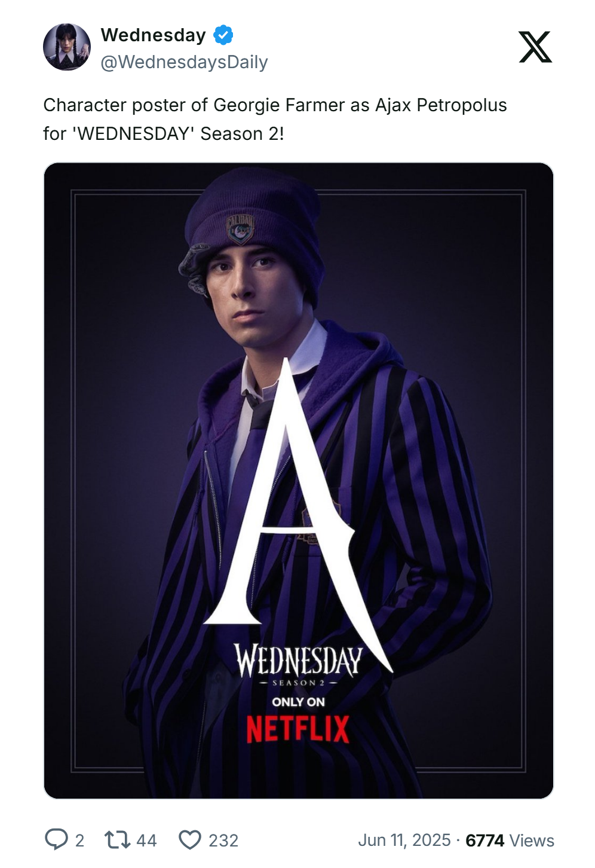Viewport: 595px width, 868px height.
Task: Click the retweet count 44
Action: [x=146, y=841]
